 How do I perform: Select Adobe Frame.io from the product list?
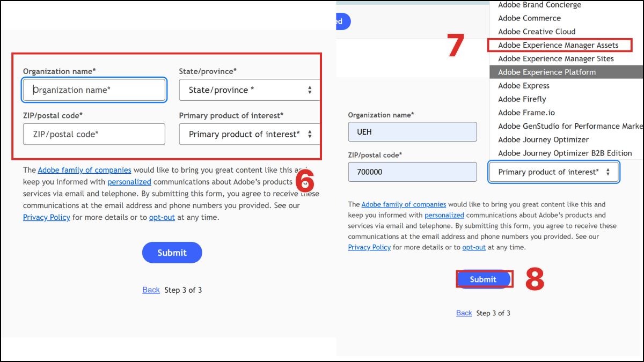[x=526, y=113]
